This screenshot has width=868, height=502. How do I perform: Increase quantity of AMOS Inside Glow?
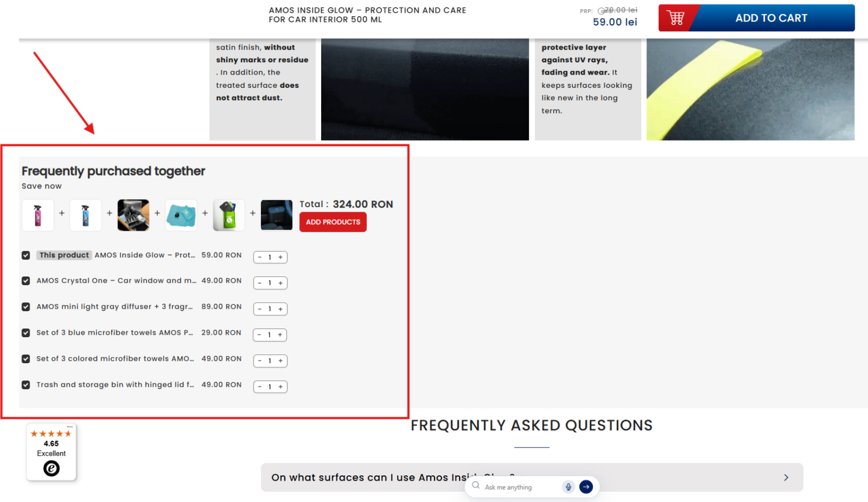(281, 257)
